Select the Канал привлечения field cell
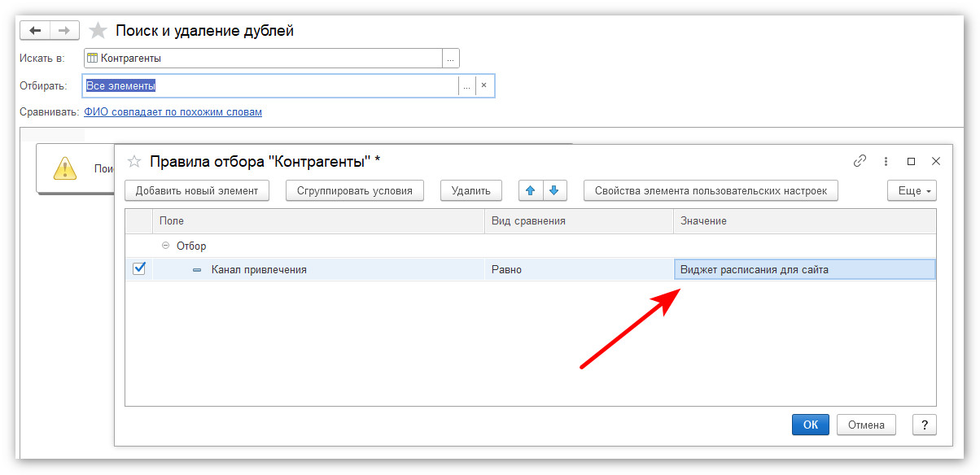 pyautogui.click(x=318, y=269)
